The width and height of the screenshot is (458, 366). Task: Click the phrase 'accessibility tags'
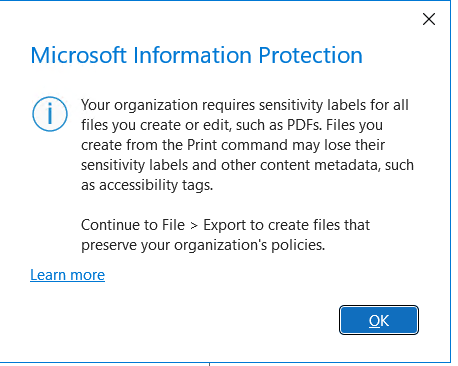156,185
